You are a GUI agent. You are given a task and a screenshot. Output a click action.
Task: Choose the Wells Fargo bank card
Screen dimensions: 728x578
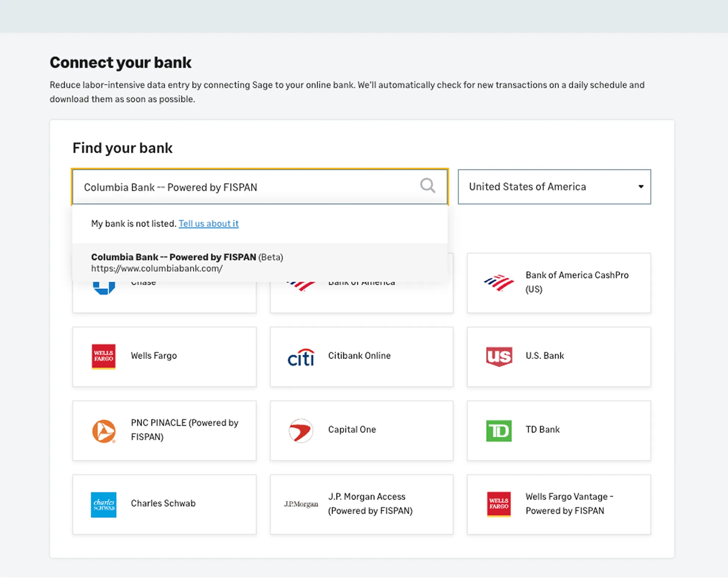[x=164, y=357]
